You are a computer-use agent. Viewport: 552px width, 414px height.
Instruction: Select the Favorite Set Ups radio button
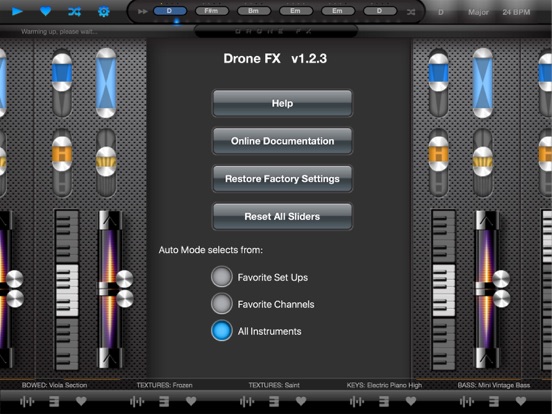tap(222, 277)
